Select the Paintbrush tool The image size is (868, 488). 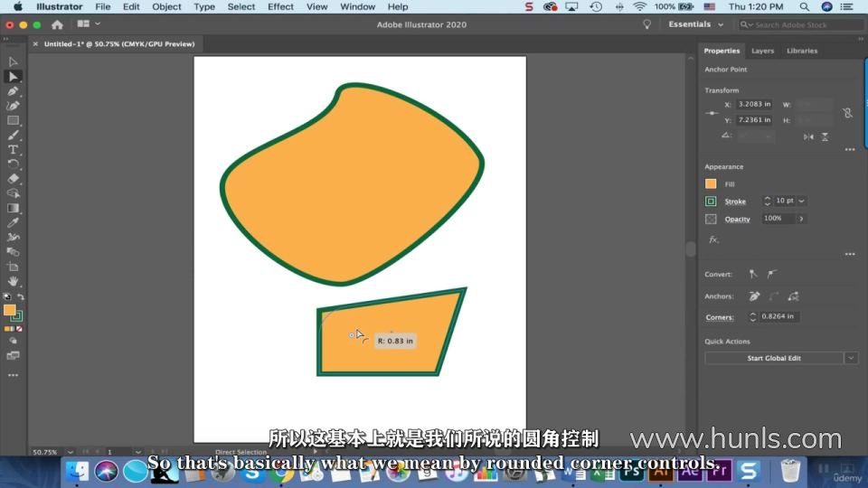[13, 135]
